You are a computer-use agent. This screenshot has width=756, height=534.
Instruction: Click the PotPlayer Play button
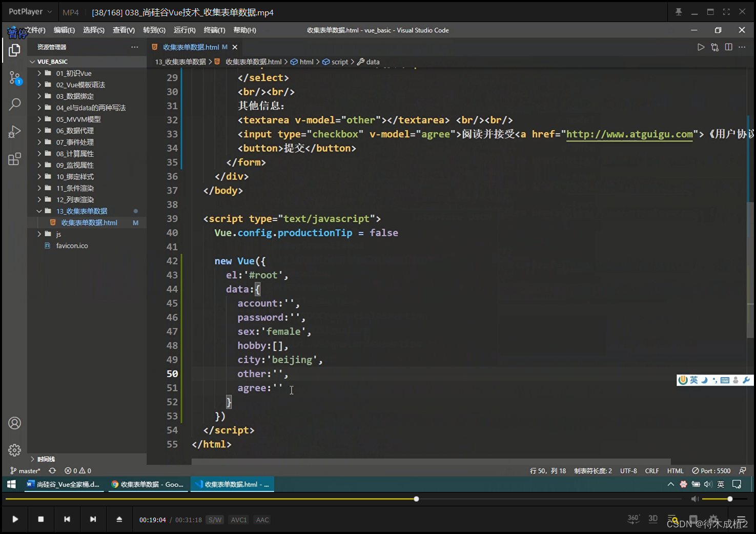15,519
